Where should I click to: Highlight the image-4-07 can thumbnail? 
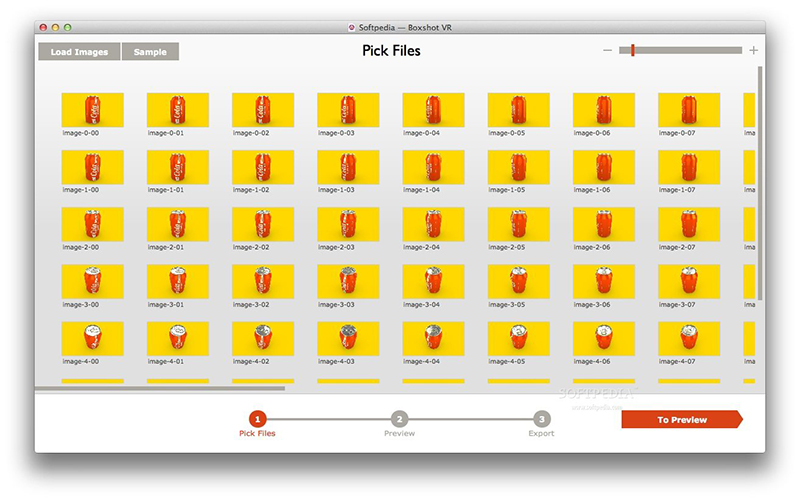click(x=689, y=338)
